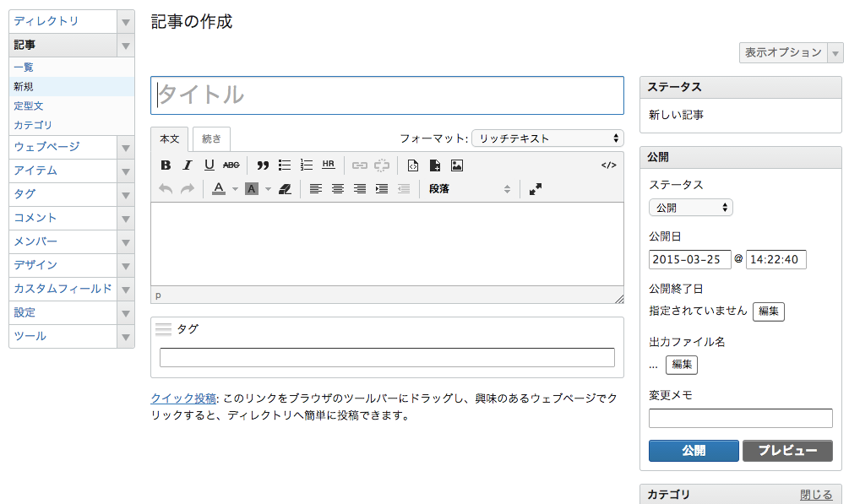Click the background color A icon

click(251, 188)
